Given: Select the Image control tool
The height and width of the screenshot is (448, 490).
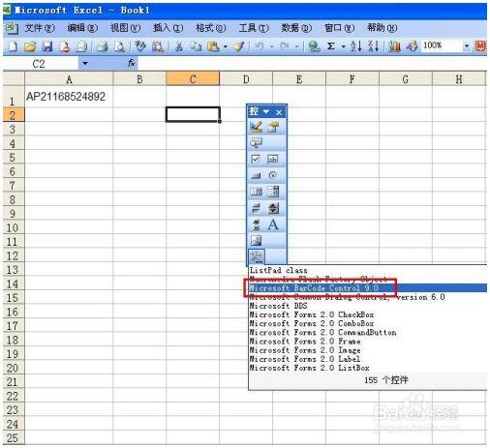Looking at the screenshot, I should (x=256, y=241).
